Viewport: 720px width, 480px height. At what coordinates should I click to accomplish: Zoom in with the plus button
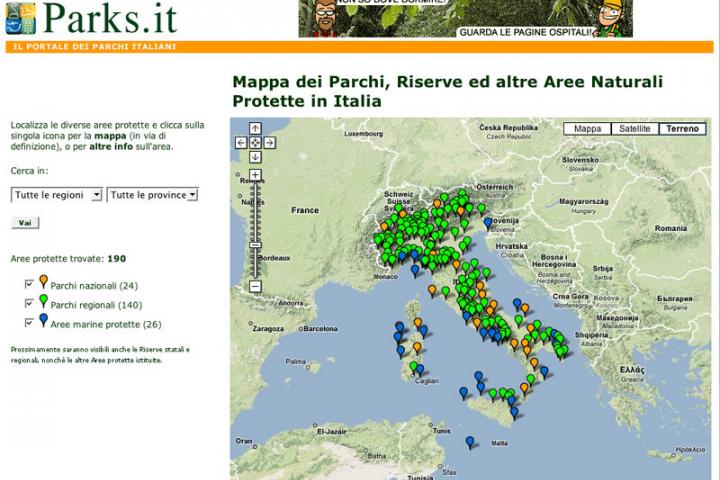(255, 175)
